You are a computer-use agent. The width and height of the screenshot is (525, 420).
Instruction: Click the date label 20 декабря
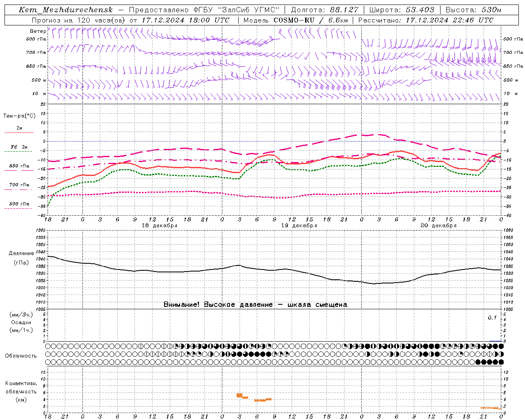[x=438, y=226]
